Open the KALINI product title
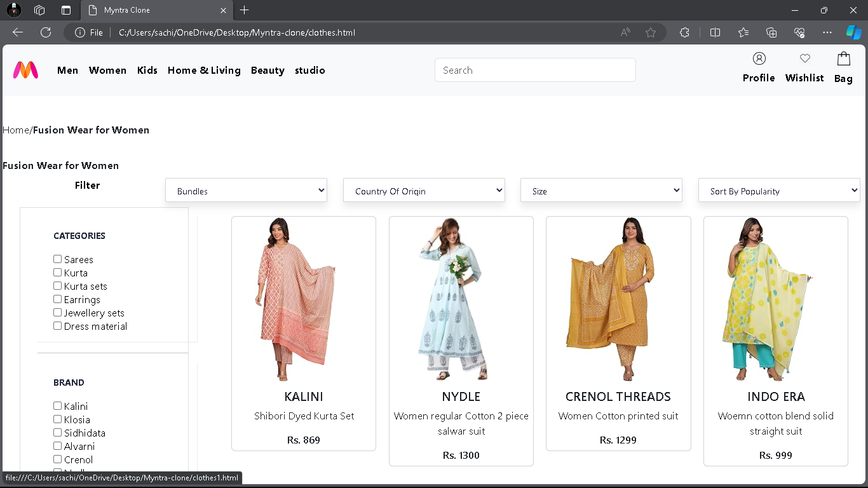 tap(304, 396)
